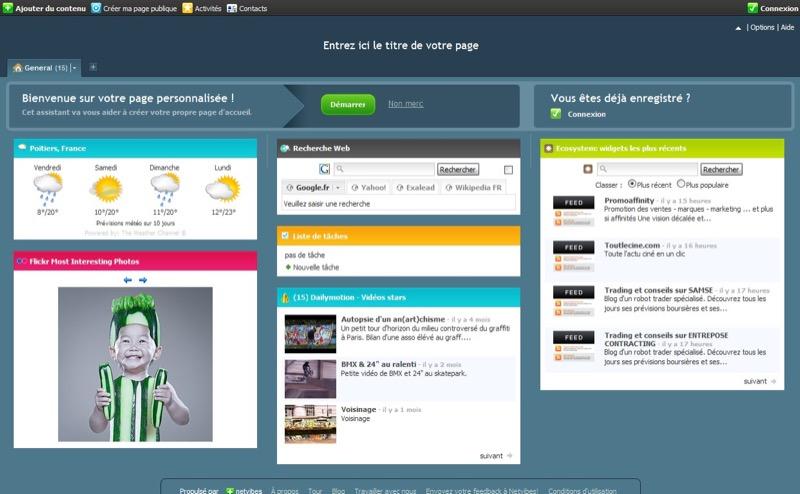Open the Options link

pyautogui.click(x=762, y=28)
